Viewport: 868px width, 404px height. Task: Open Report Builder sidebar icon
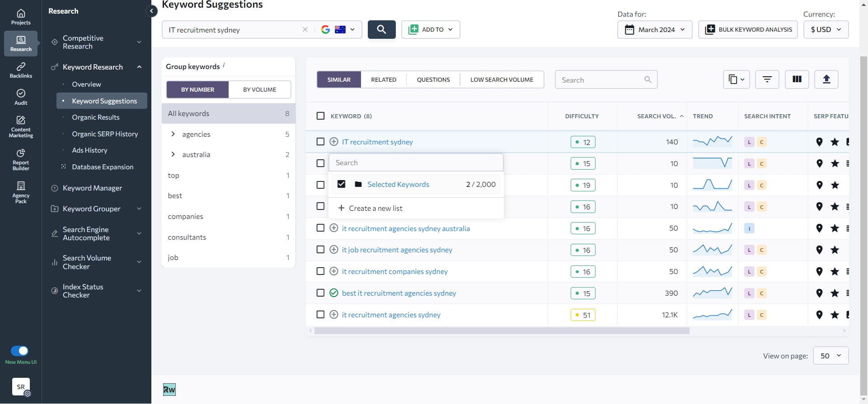coord(21,159)
